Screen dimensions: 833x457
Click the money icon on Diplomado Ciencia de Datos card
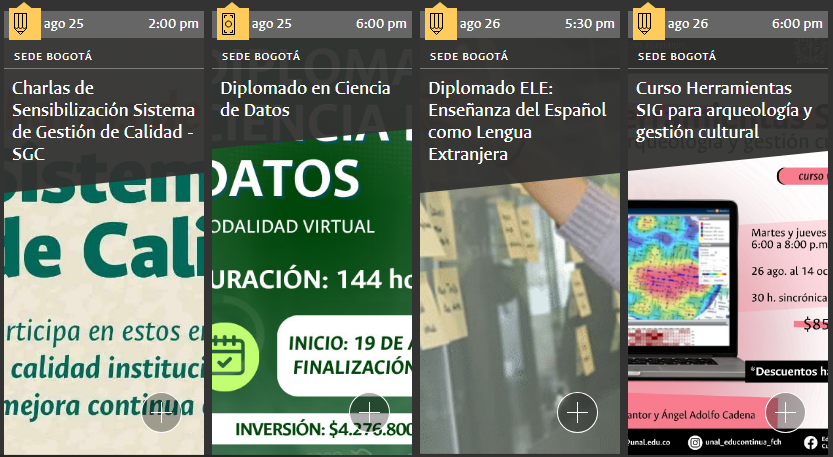228,23
